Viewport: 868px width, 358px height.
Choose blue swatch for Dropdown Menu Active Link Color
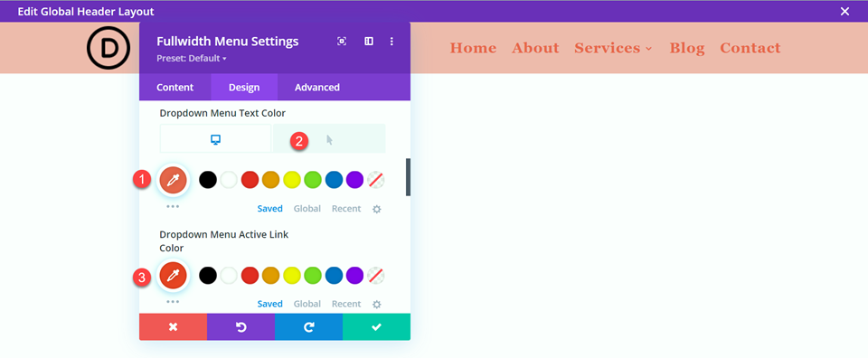tap(334, 275)
